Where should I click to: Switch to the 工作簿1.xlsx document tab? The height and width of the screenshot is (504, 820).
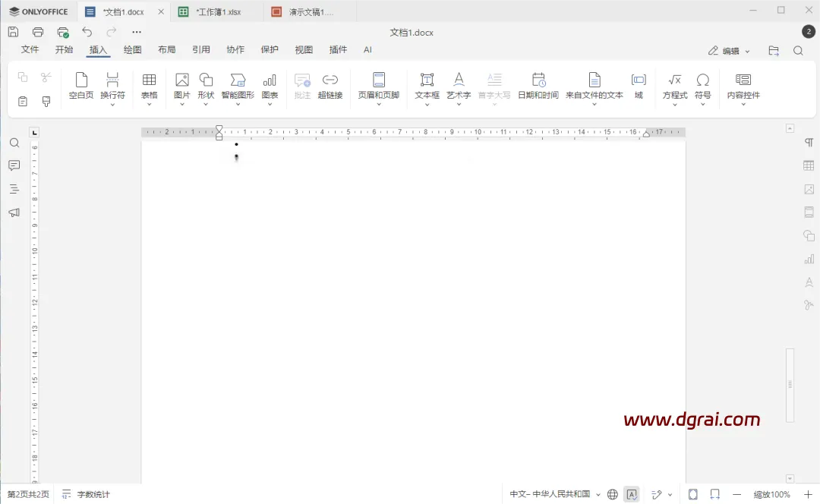coord(217,11)
